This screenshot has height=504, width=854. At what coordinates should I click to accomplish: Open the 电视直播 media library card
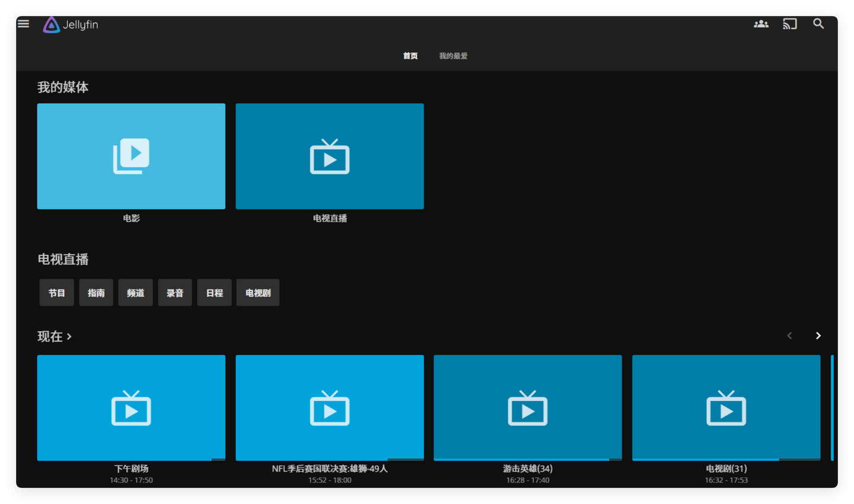pos(329,156)
